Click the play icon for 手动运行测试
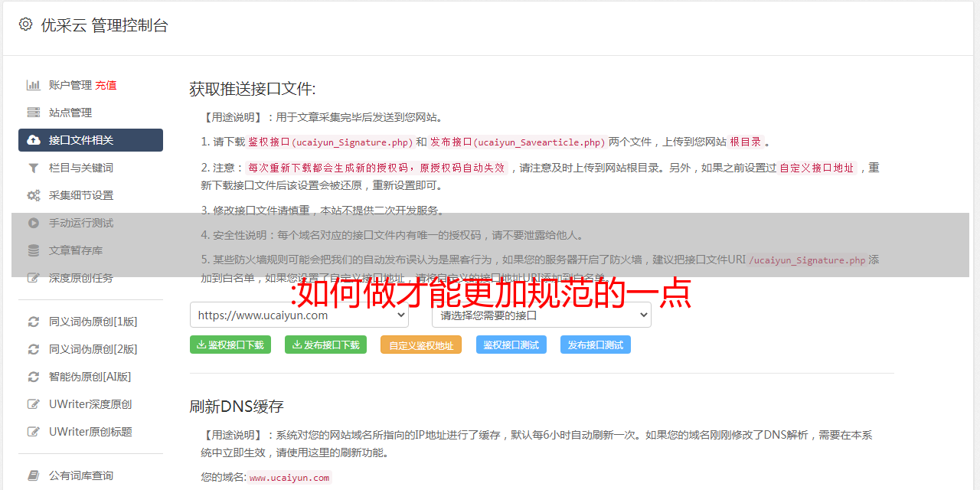Viewport: 980px width, 490px height. point(34,223)
